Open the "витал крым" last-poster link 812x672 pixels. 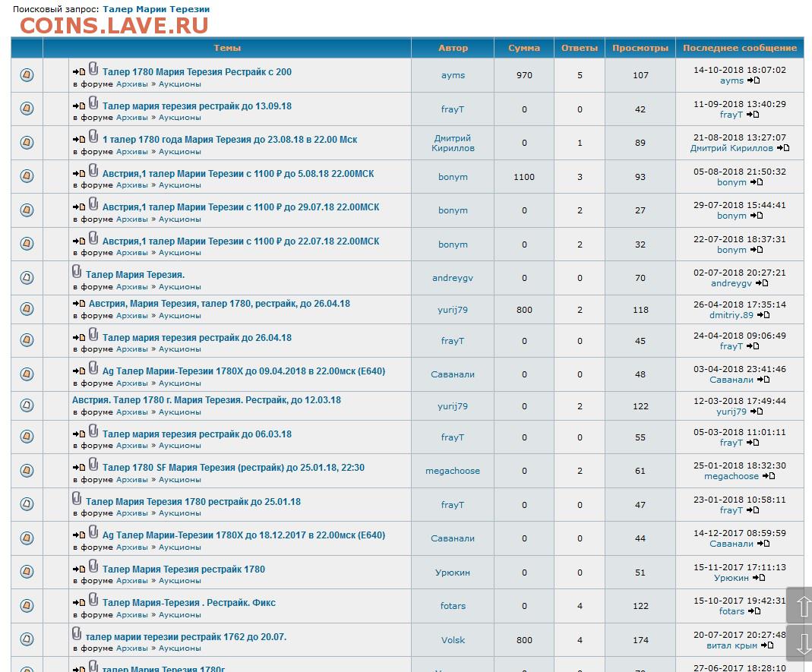coord(732,645)
